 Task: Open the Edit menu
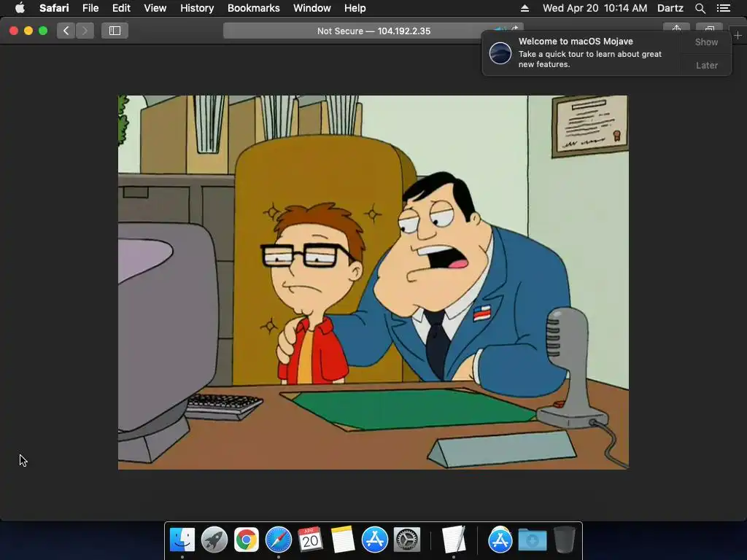(x=121, y=8)
